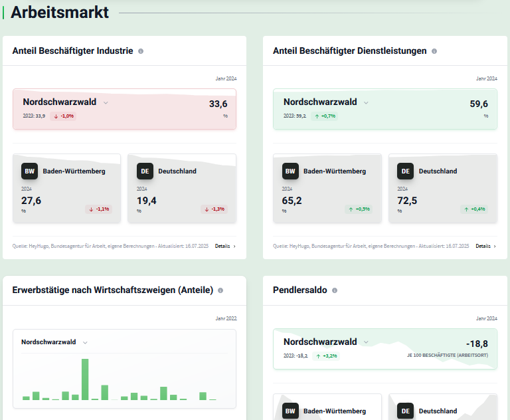
Task: Expand Nordschwarzwald dropdown in Dienstleistungen card
Action: click(366, 103)
